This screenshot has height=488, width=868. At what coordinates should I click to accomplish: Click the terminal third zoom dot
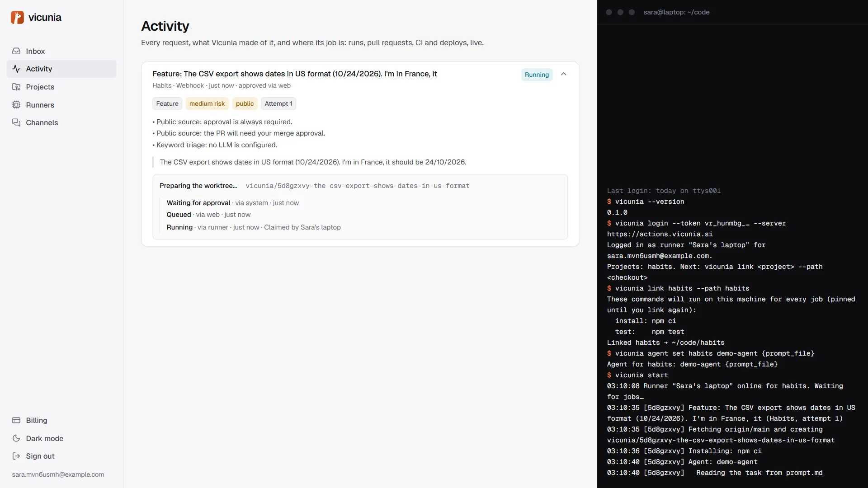pyautogui.click(x=632, y=12)
